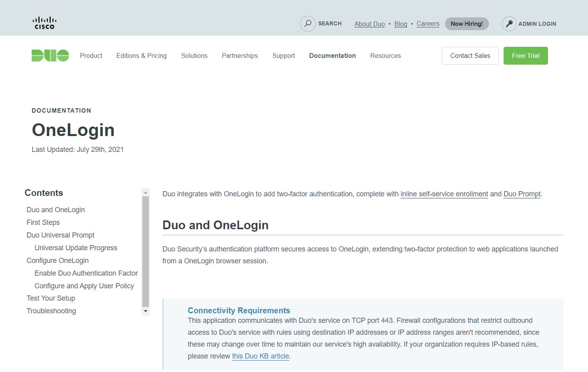This screenshot has height=372, width=588.
Task: Click the Contents sidebar heading
Action: (44, 193)
